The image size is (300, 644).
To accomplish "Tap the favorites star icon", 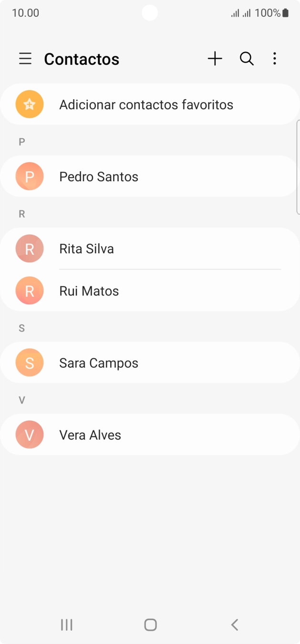I will pyautogui.click(x=29, y=104).
